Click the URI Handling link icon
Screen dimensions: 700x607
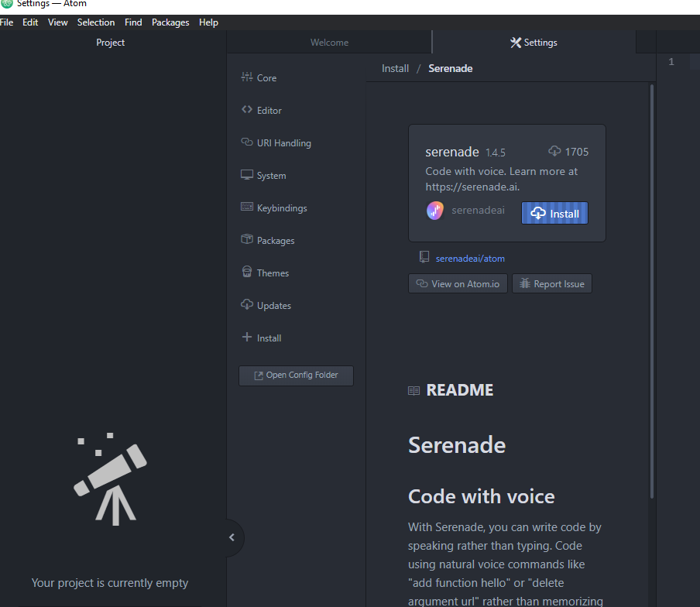[247, 142]
